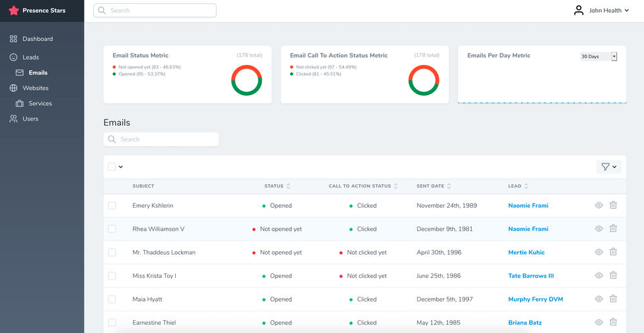Screen dimensions: 644x333
Task: Click the user avatar icon in header
Action: 579,11
